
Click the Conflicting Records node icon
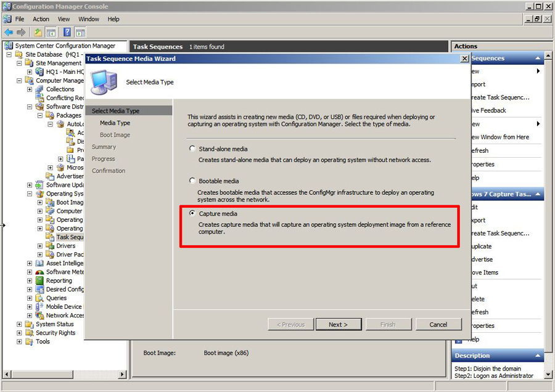[x=39, y=97]
